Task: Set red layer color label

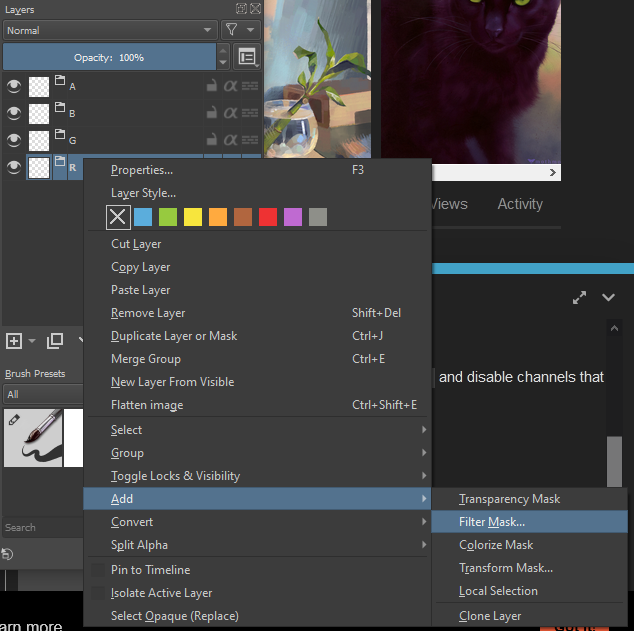Action: point(268,217)
